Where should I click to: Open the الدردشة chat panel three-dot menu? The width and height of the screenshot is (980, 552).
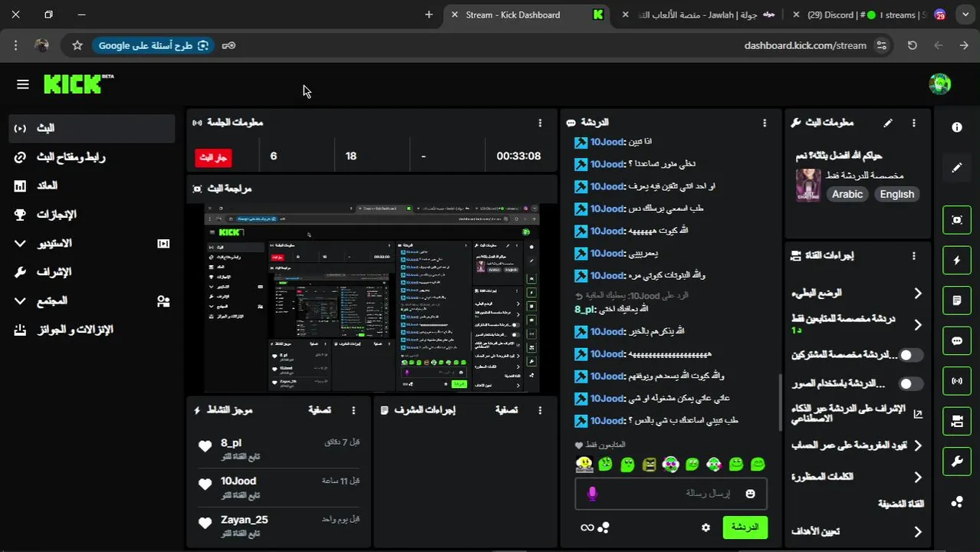pyautogui.click(x=765, y=123)
